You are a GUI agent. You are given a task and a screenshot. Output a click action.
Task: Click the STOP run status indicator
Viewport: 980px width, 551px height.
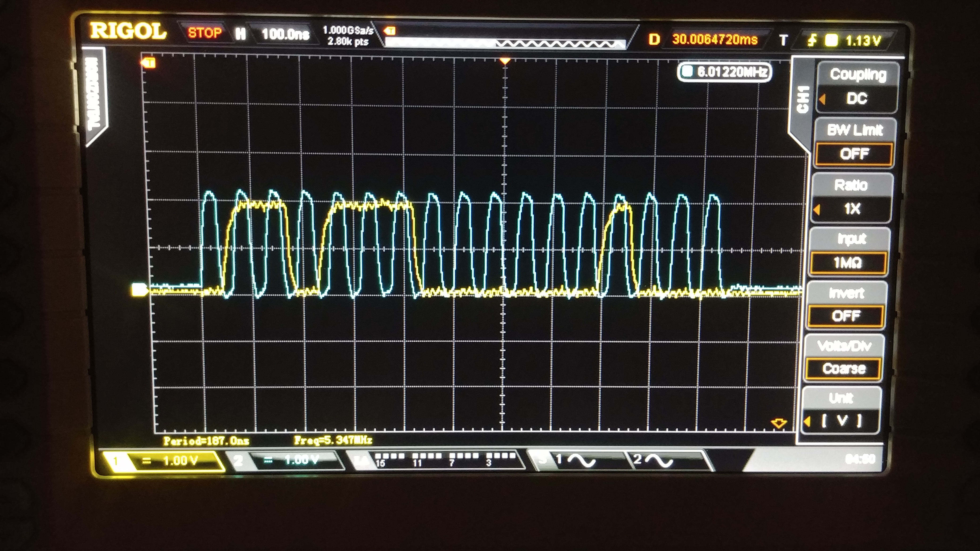pos(205,33)
